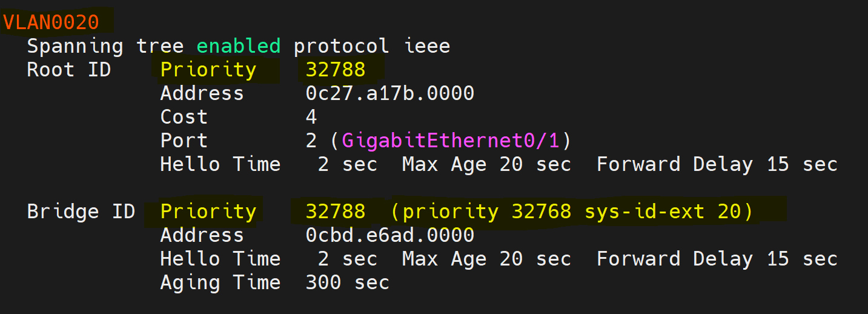This screenshot has height=314, width=868.
Task: Click the '300 sec' aging value
Action: [x=348, y=282]
